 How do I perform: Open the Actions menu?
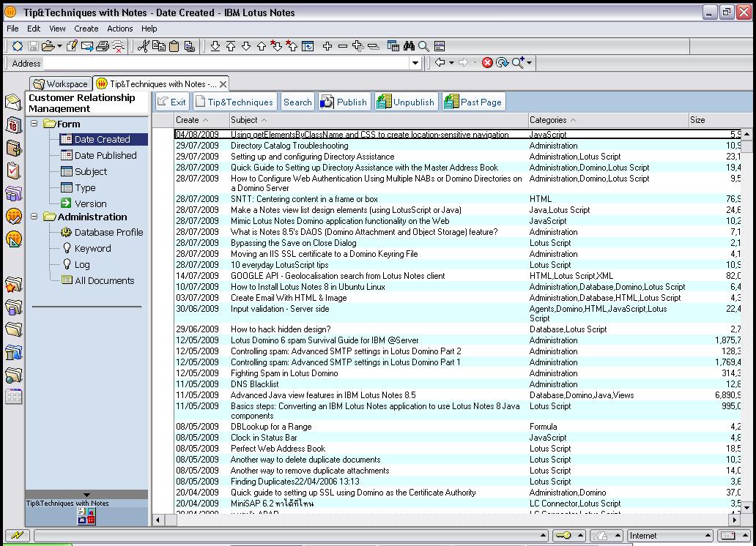[119, 29]
